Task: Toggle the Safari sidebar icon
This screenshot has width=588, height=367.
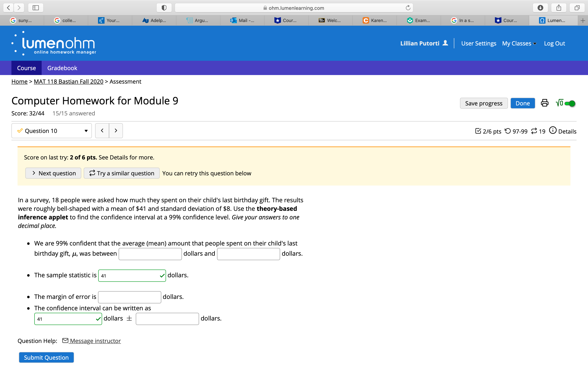Action: 36,8
